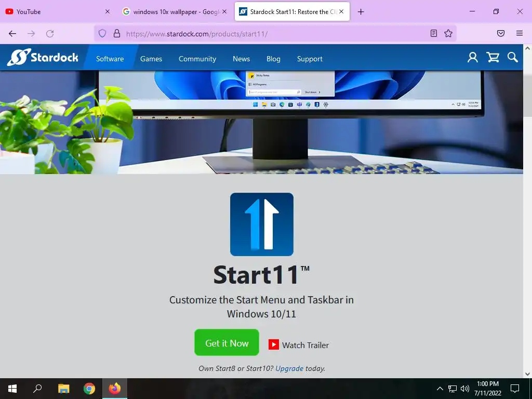Save page to Pocket icon
The height and width of the screenshot is (399, 532).
coord(501,33)
